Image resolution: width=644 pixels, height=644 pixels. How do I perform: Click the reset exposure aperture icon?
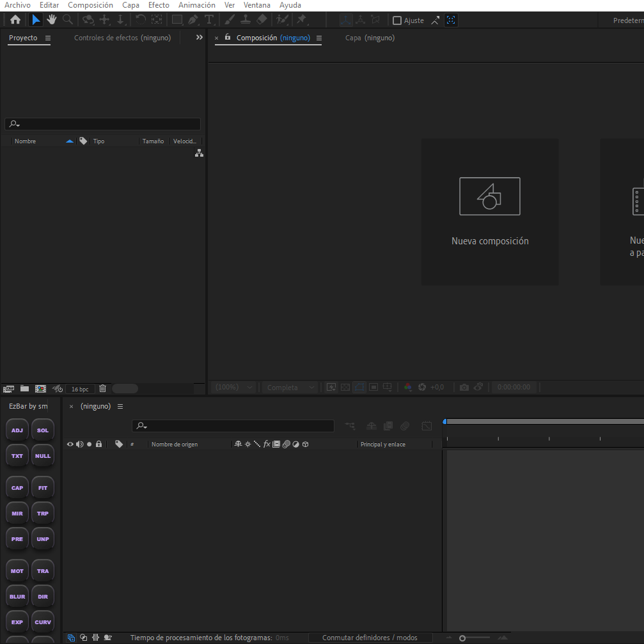point(422,387)
